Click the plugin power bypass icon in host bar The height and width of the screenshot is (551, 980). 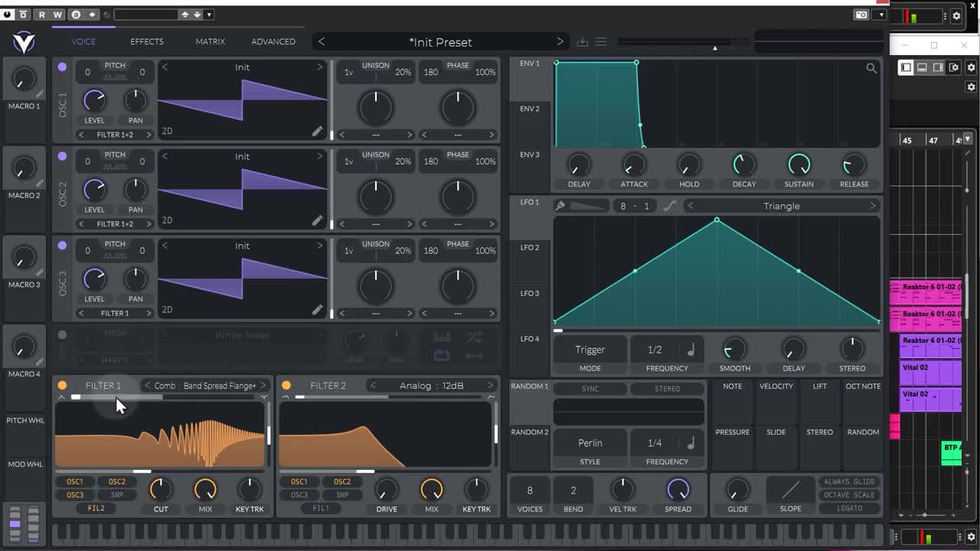(8, 15)
